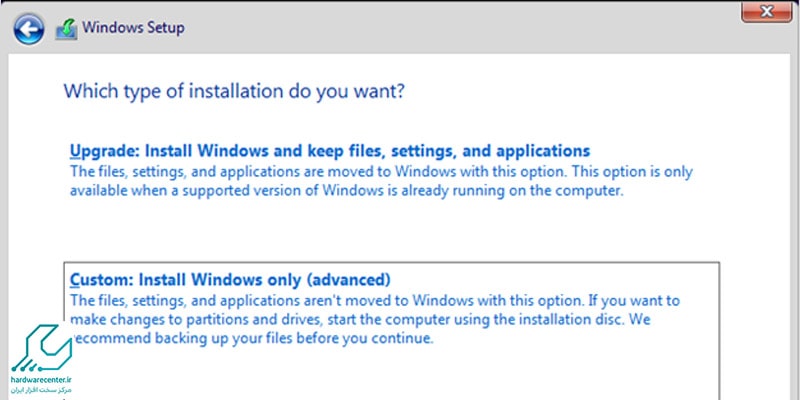The width and height of the screenshot is (800, 400).
Task: Click the 'This option is only available' sentence
Action: (382, 182)
